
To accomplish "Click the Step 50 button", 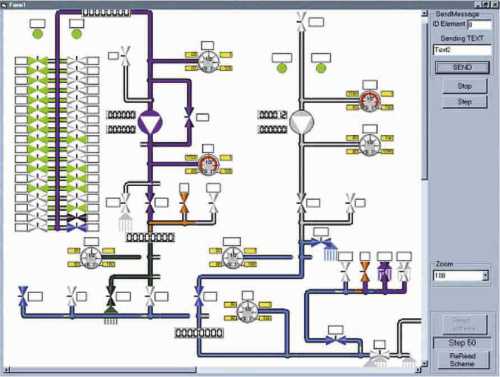I will coord(462,343).
